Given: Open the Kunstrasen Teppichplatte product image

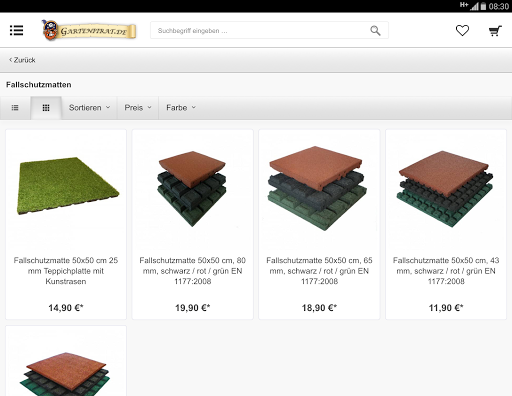Looking at the screenshot, I should click(x=68, y=186).
